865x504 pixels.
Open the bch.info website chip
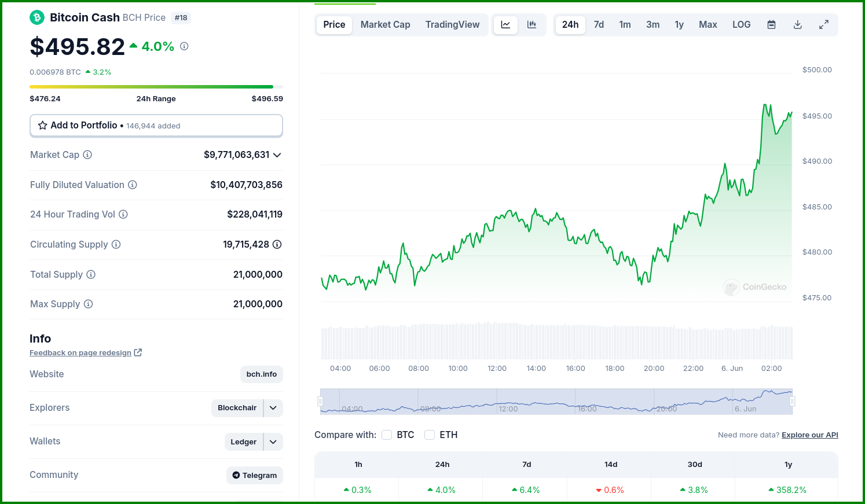[262, 374]
